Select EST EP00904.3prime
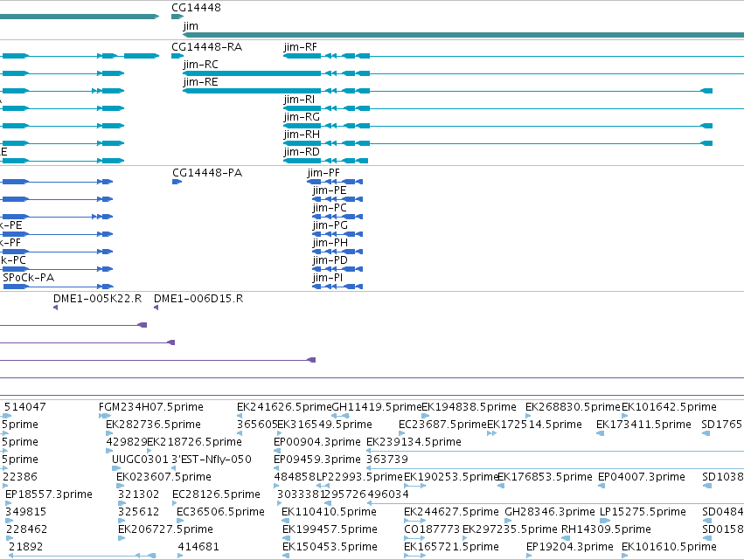Image resolution: width=744 pixels, height=560 pixels. point(317,442)
